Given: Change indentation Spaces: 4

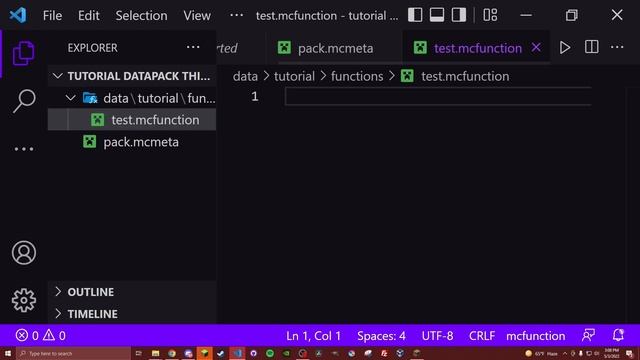Looking at the screenshot, I should 381,336.
